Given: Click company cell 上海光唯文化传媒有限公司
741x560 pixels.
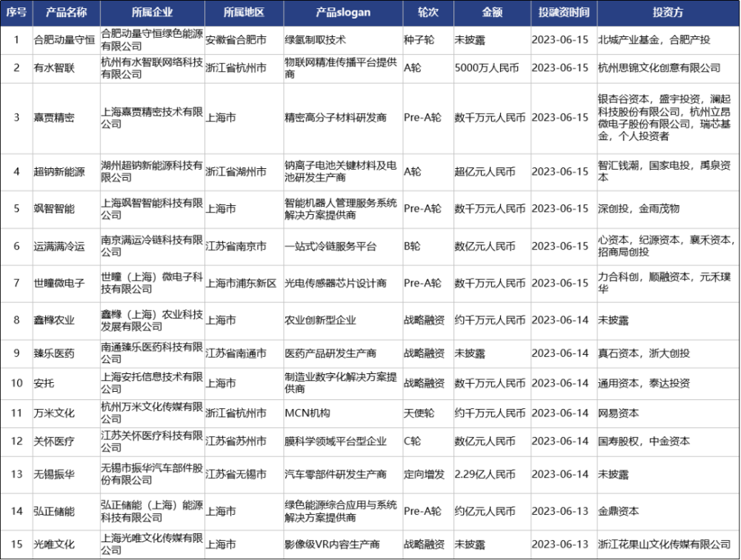Looking at the screenshot, I should [x=152, y=544].
